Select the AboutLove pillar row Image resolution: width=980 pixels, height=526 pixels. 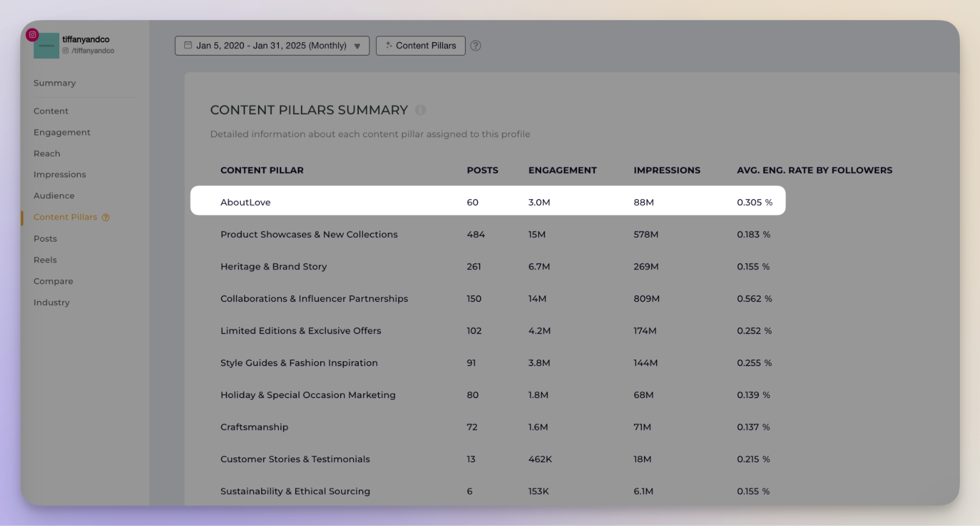point(488,200)
